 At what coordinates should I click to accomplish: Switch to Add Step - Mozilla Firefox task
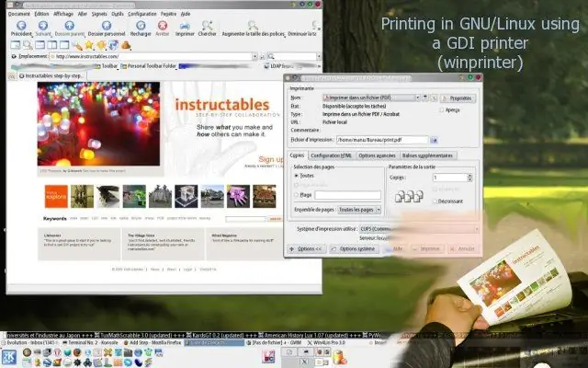point(153,343)
